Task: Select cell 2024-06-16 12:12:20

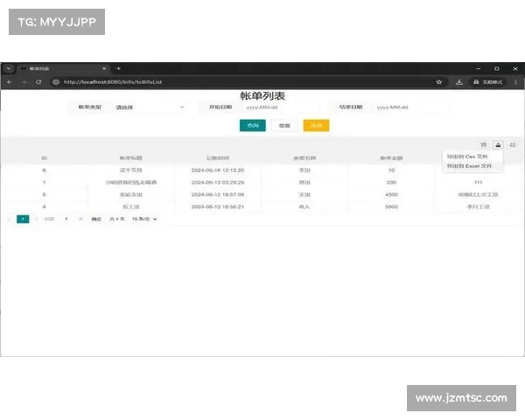Action: coord(218,170)
